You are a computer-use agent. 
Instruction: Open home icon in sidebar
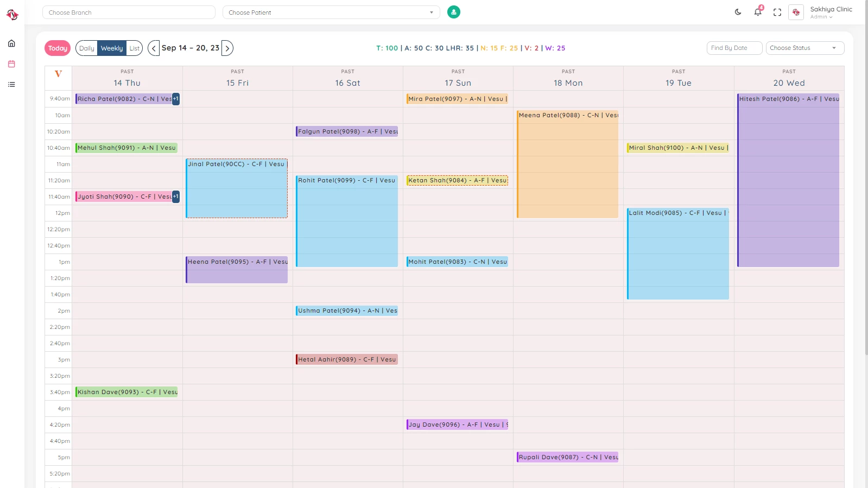click(11, 43)
